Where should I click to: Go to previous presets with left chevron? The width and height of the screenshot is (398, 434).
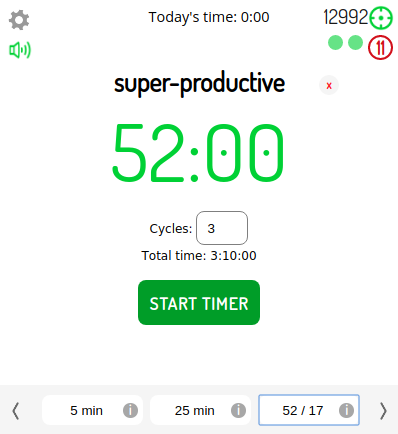[16, 411]
